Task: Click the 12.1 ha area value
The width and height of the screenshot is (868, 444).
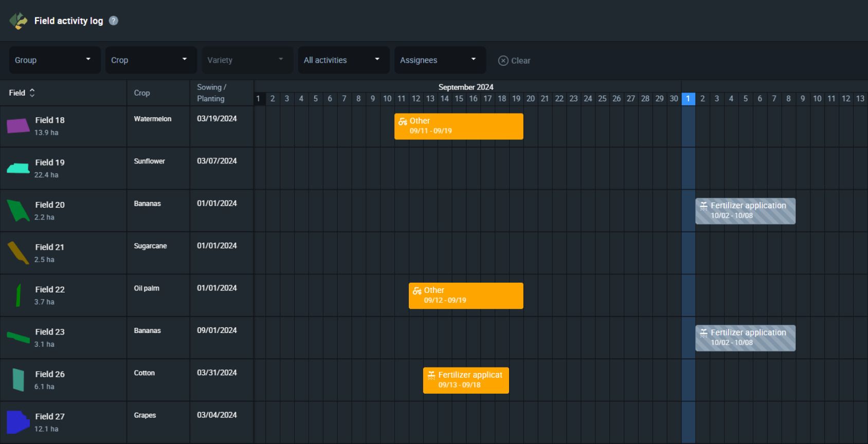Action: pyautogui.click(x=46, y=429)
